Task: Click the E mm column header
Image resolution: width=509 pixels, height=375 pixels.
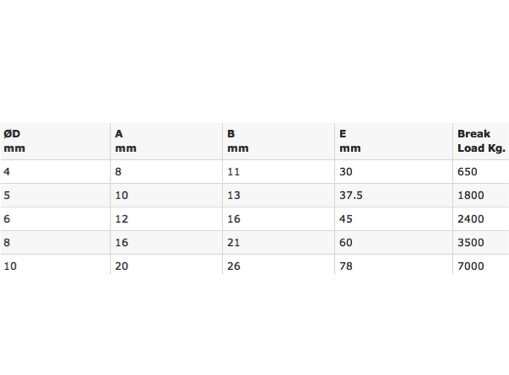Action: tap(394, 141)
